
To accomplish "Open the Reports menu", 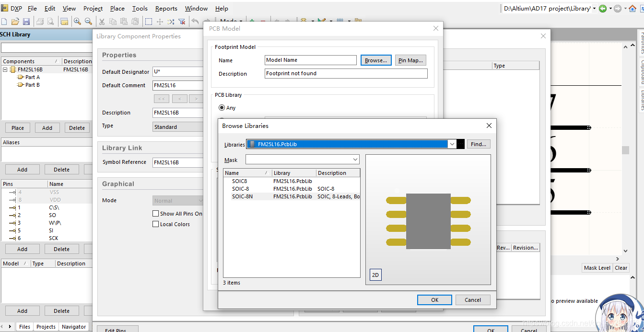I will (166, 9).
